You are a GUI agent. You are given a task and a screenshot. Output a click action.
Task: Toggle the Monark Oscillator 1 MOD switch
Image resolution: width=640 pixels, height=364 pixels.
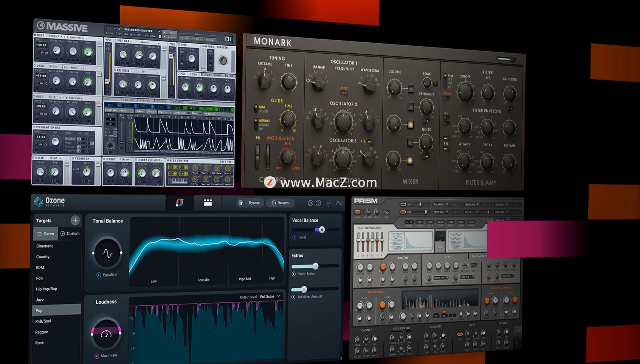click(344, 93)
